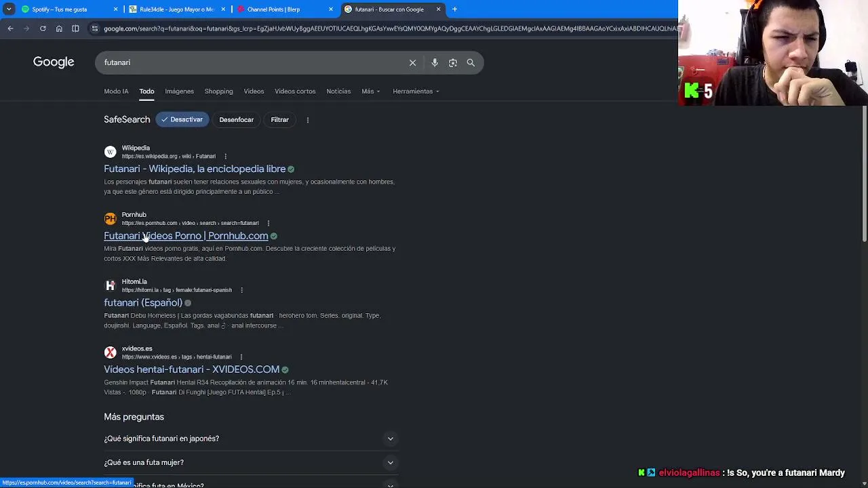This screenshot has width=868, height=488.
Task: Open the Videos results tab
Action: (254, 91)
